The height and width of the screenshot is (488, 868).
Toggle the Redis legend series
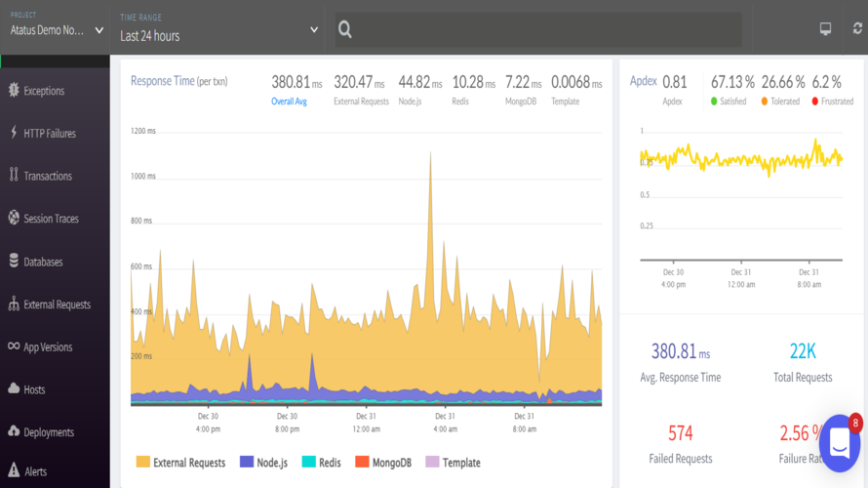321,463
